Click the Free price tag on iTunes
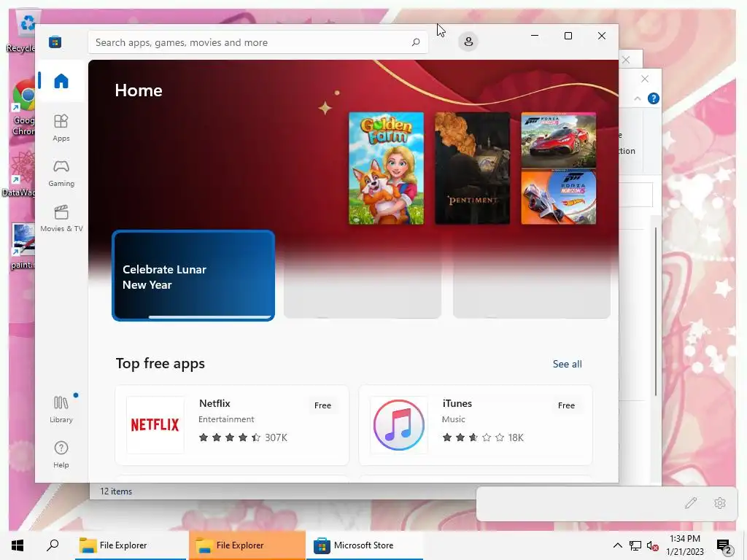Screen dimensions: 747x560 (566, 405)
